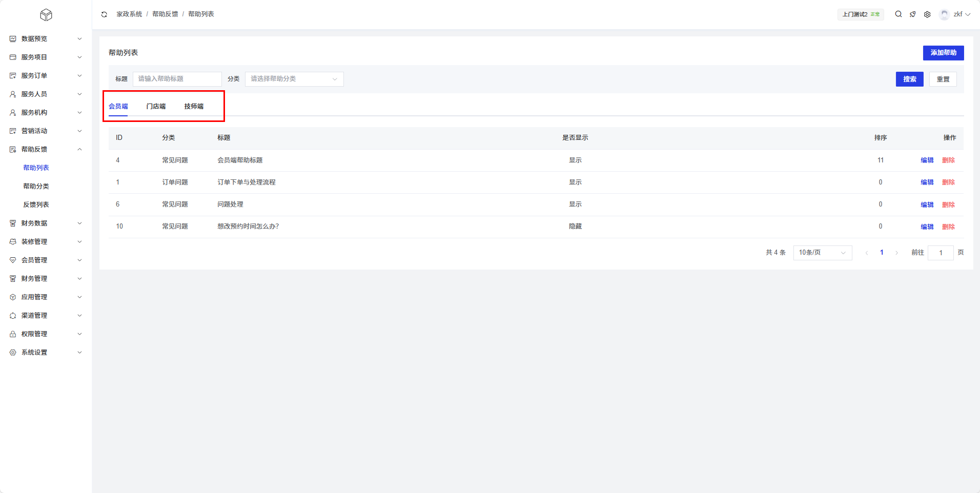
Task: Open 反馈列表 in the sidebar submenu
Action: [x=36, y=205]
